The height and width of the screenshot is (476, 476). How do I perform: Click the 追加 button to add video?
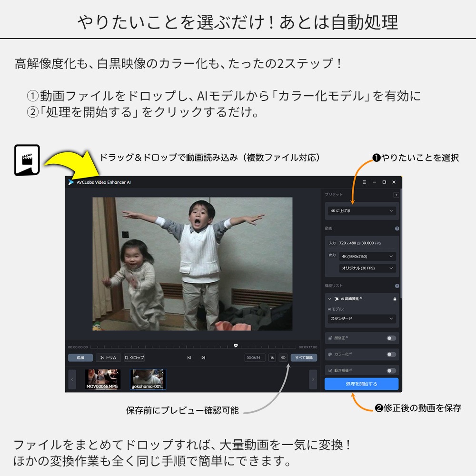80,357
